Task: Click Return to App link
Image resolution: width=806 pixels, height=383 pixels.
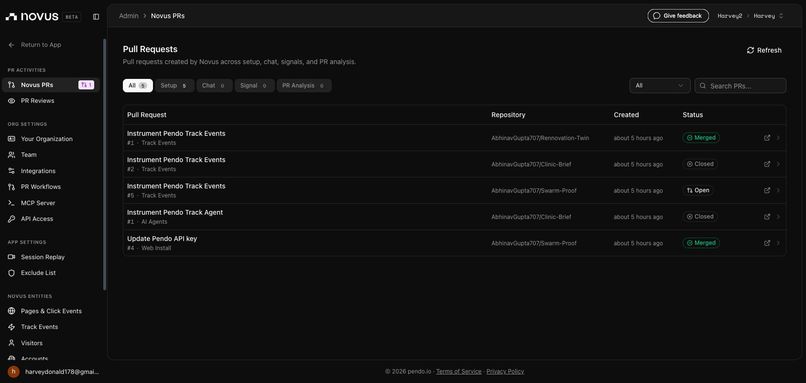Action: point(41,45)
